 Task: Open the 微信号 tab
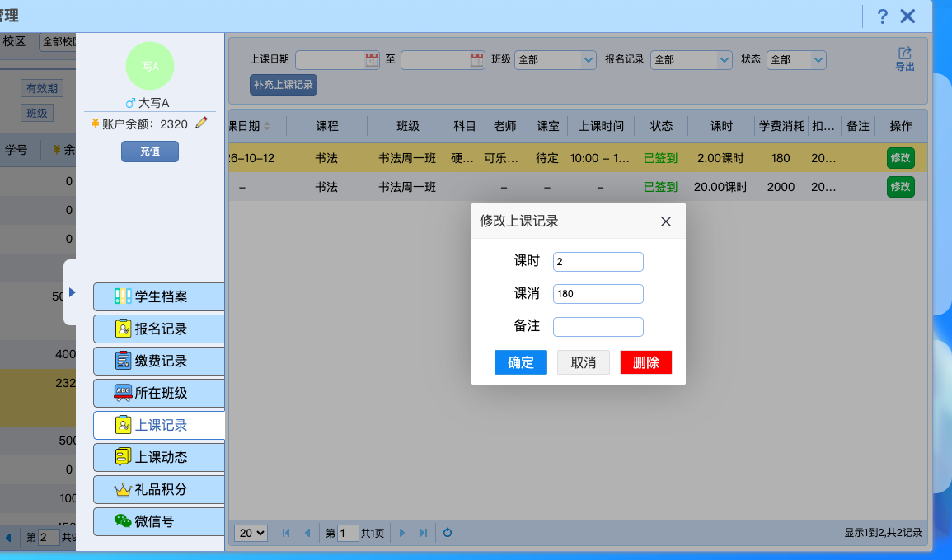pos(159,521)
